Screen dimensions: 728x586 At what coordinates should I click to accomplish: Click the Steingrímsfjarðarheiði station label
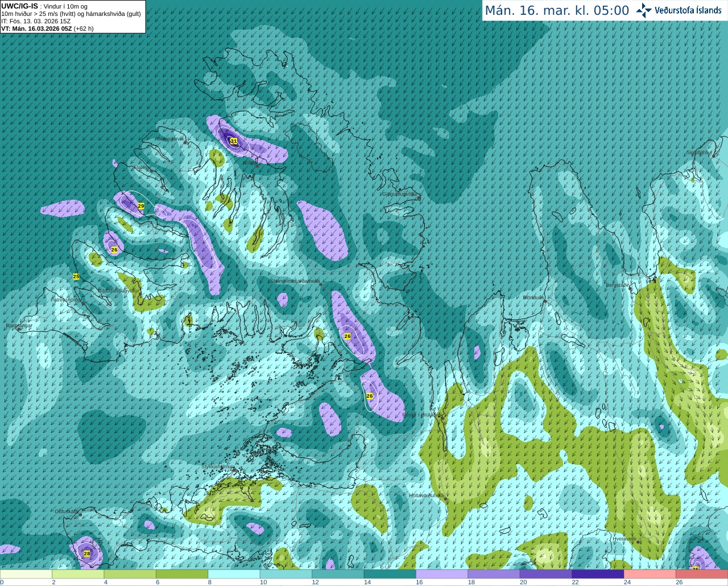pyautogui.click(x=294, y=280)
